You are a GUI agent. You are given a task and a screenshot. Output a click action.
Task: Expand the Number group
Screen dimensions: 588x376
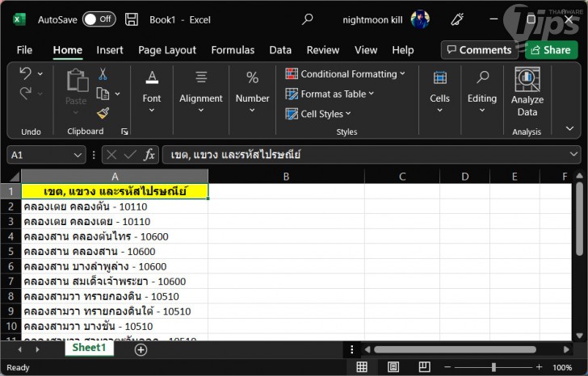(252, 92)
